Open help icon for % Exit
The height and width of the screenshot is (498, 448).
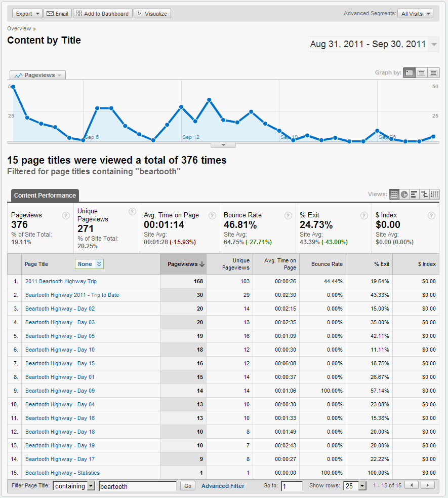364,216
